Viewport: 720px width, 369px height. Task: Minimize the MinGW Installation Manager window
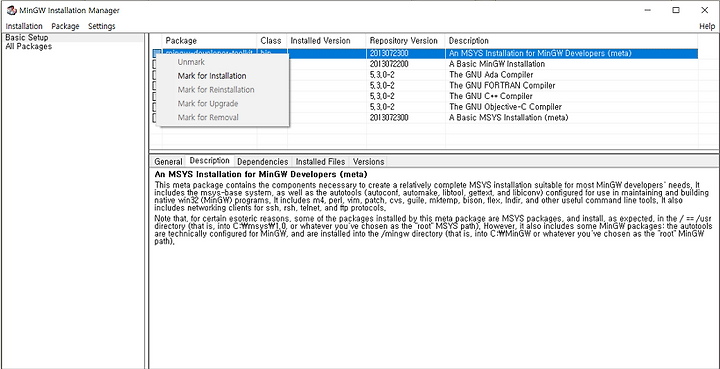click(x=647, y=10)
